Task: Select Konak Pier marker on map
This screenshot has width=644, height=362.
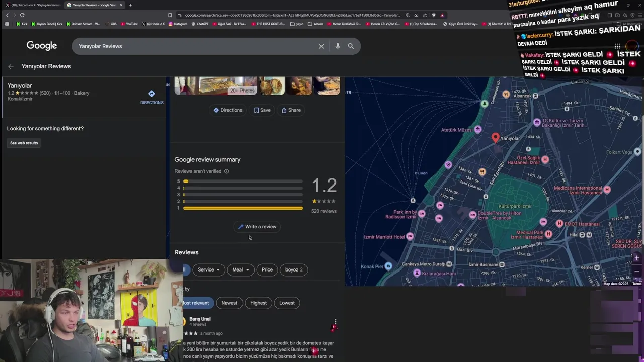Action: pyautogui.click(x=388, y=266)
